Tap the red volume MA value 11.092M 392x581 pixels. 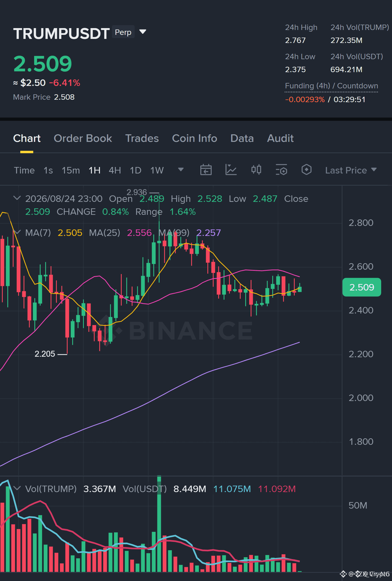pyautogui.click(x=277, y=489)
